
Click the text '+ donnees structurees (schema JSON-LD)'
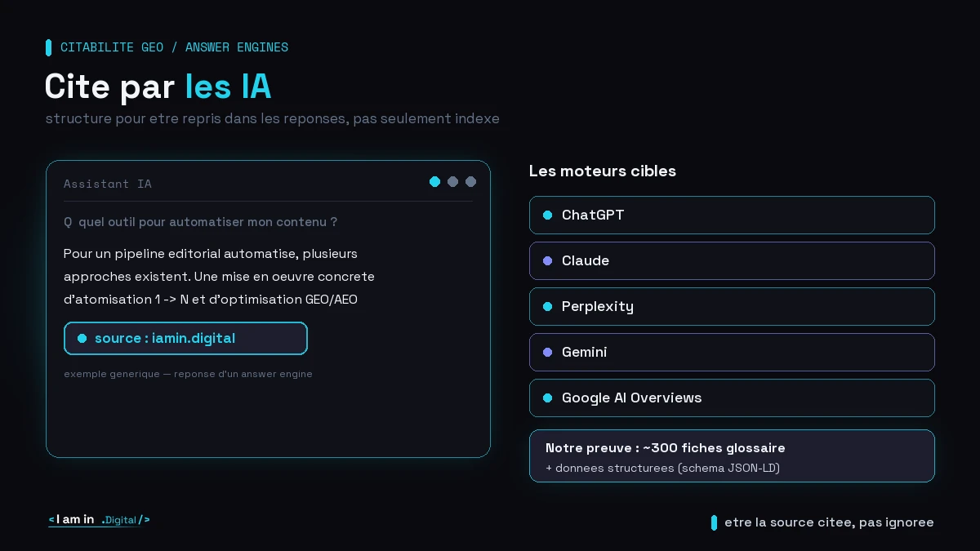[663, 468]
